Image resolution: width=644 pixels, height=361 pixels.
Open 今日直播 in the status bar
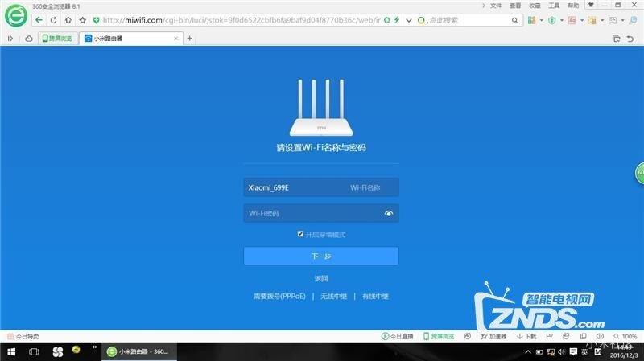[x=397, y=336]
